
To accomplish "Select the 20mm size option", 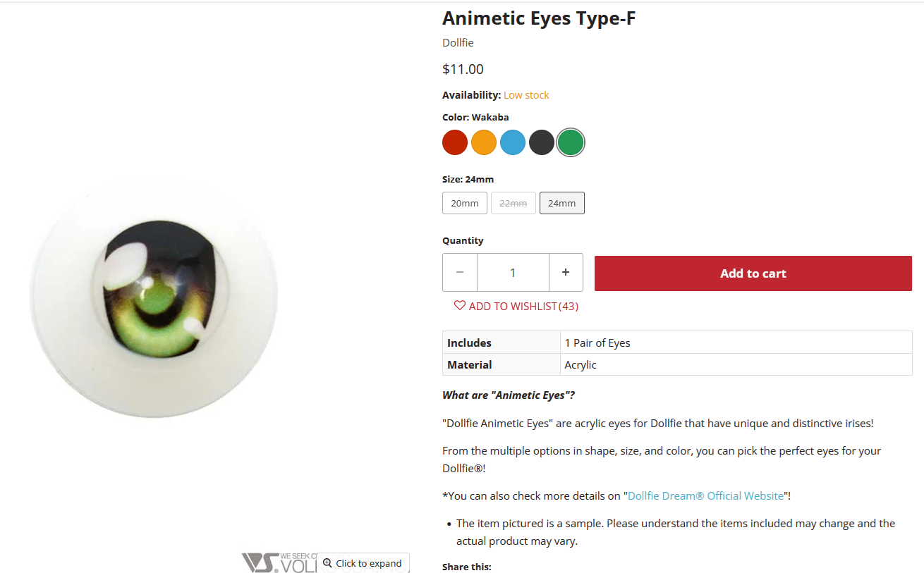I will click(465, 203).
